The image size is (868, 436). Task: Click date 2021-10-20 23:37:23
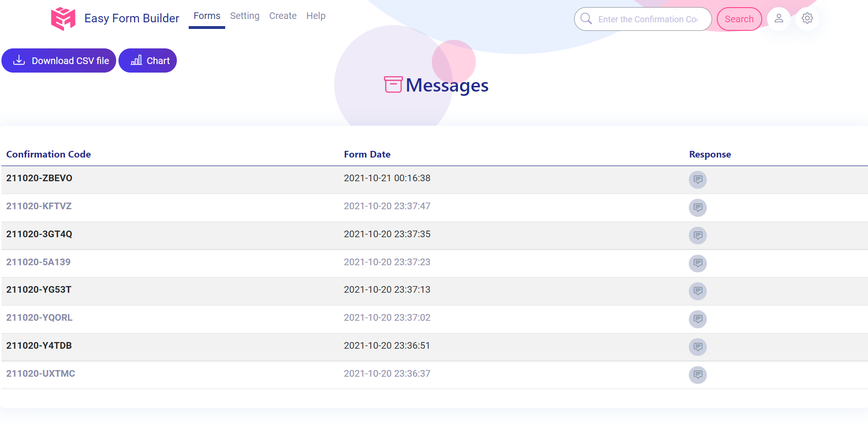(x=387, y=262)
